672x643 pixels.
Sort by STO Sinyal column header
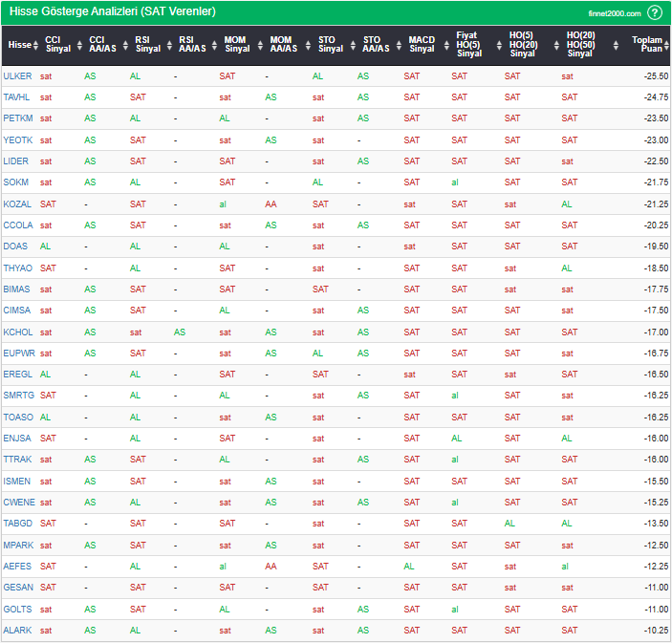point(330,45)
